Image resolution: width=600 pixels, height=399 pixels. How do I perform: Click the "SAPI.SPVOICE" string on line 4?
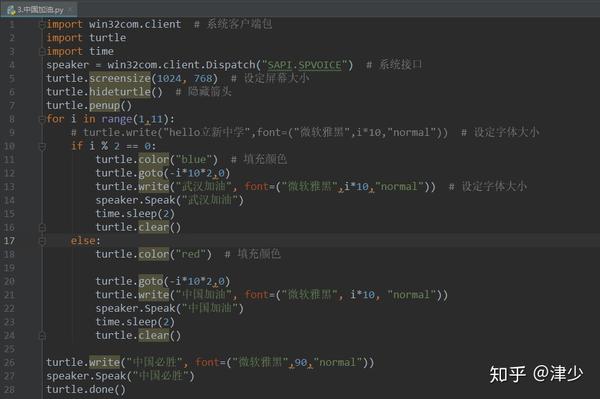(304, 65)
